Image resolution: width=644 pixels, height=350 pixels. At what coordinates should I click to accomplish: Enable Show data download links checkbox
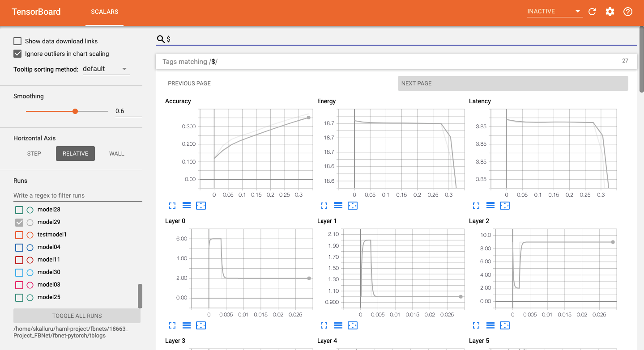[x=18, y=41]
